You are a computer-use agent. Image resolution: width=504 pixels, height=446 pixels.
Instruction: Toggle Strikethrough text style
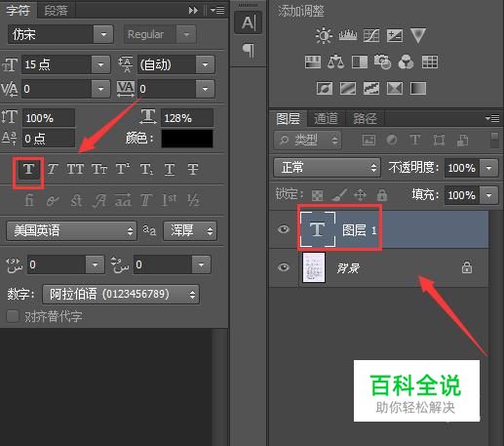click(x=193, y=169)
